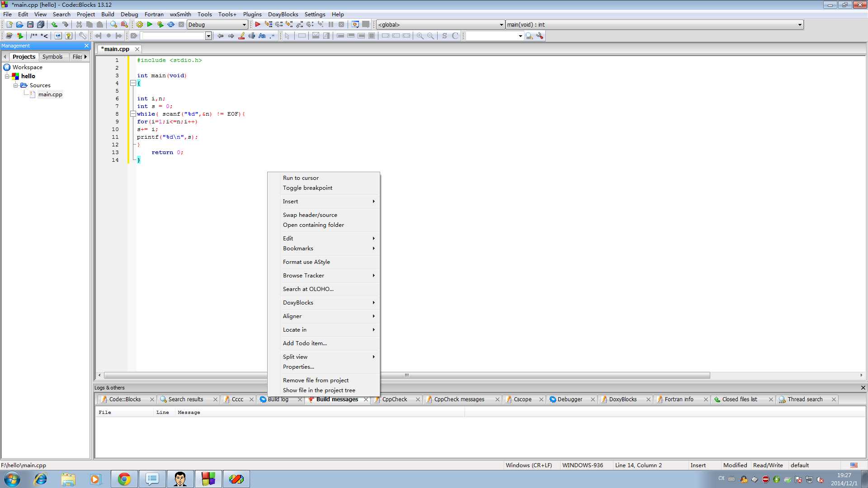
Task: Run the program with the green arrow
Action: [x=150, y=24]
